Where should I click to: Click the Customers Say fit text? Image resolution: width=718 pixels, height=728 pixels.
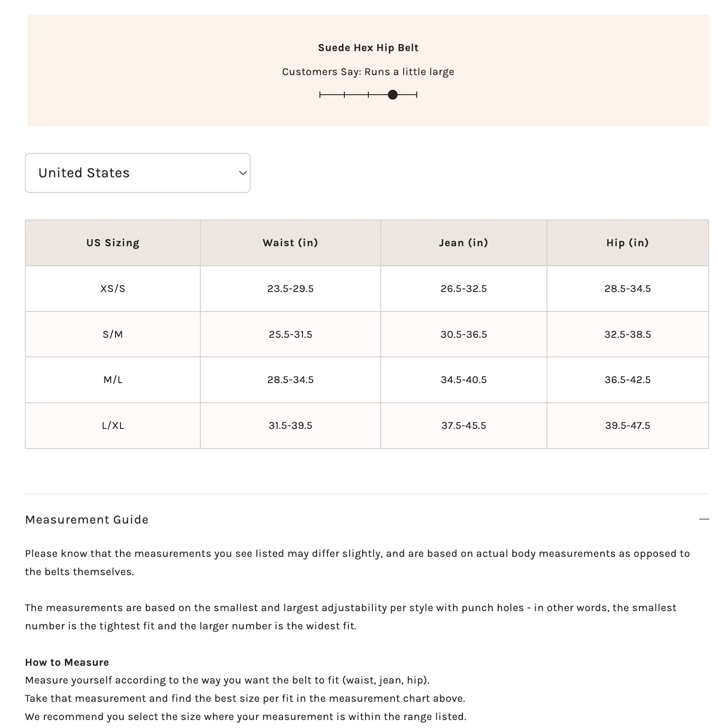pos(368,72)
